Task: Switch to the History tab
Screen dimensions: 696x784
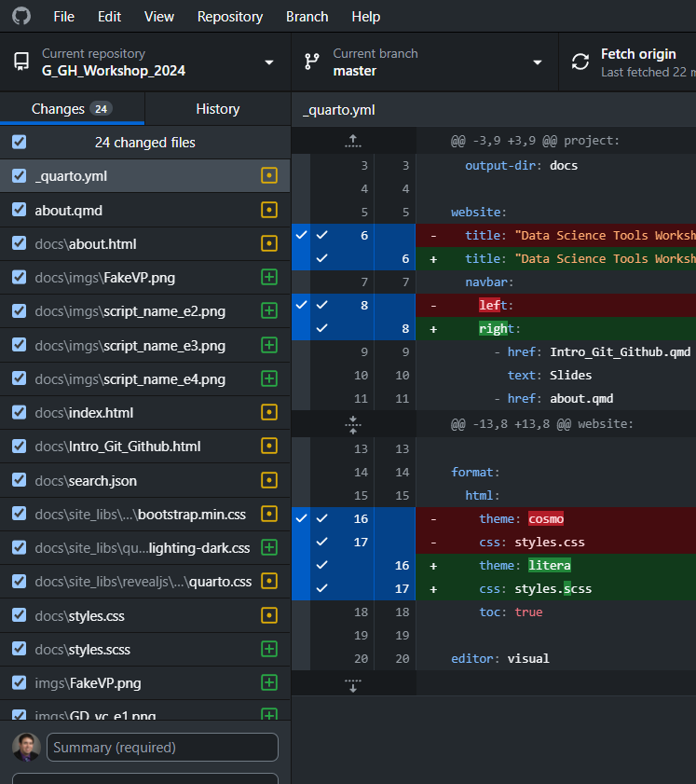Action: 217,109
